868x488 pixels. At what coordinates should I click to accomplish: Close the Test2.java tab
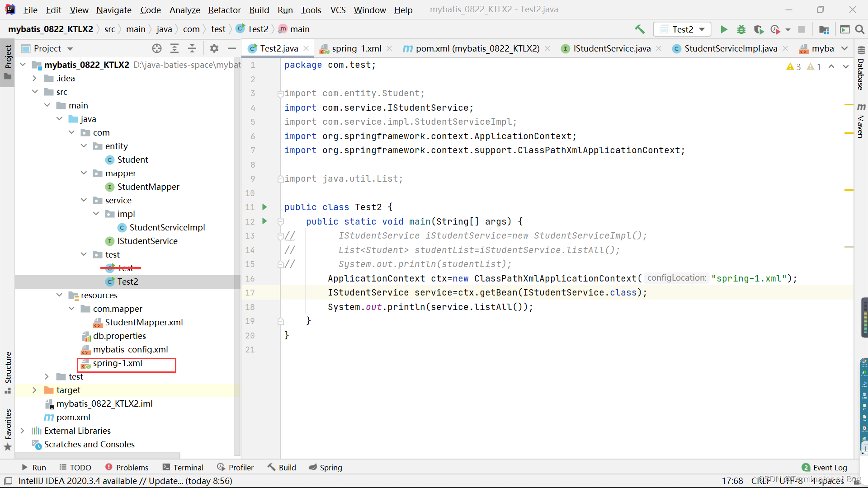(x=307, y=48)
